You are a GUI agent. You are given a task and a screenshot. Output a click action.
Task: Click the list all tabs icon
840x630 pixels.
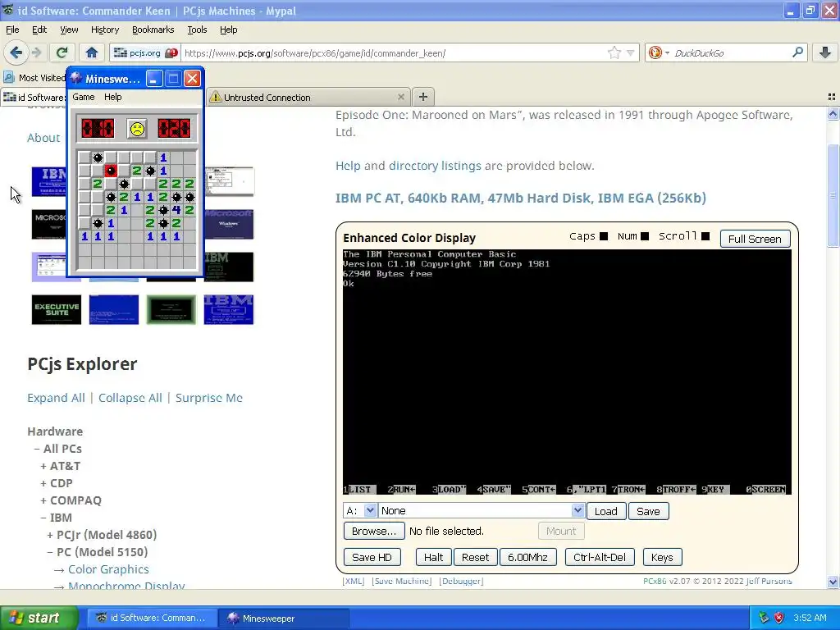pyautogui.click(x=832, y=97)
